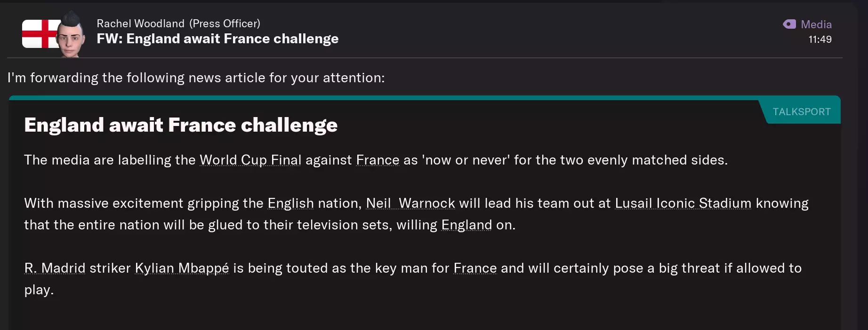Open France link after 'World Cup Final against'
Viewport: 868px width, 330px height.
378,160
